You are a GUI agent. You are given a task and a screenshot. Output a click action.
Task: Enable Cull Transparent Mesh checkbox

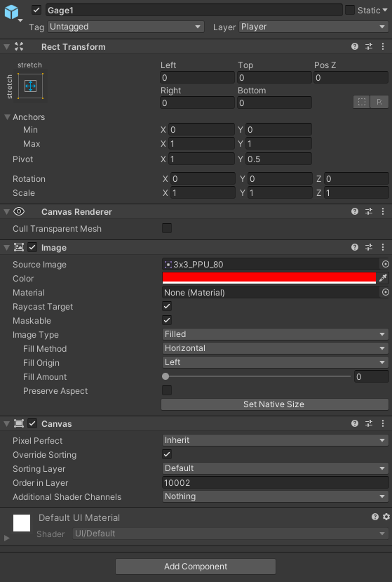pos(167,228)
